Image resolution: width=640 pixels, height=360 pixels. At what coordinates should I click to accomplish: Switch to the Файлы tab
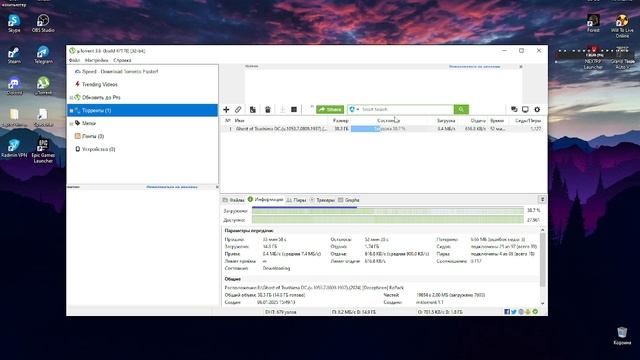tap(233, 200)
